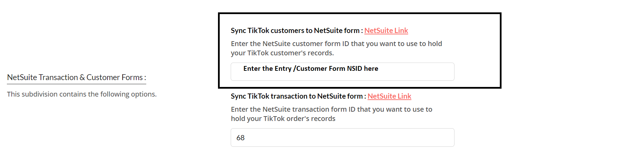Click the word "TikTok" in customers form label

click(258, 31)
